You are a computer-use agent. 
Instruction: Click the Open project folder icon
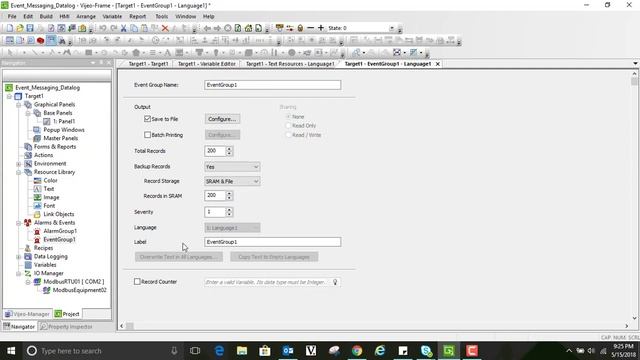coord(20,28)
